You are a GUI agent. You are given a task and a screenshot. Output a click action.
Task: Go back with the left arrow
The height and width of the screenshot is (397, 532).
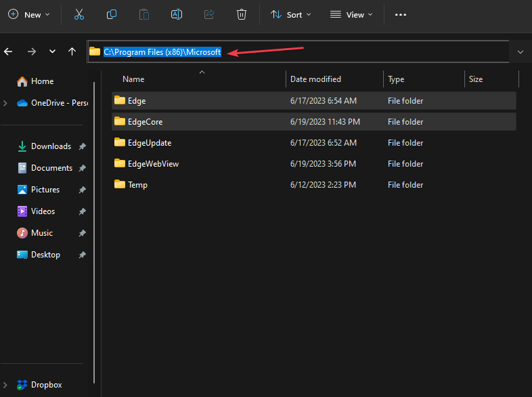click(x=8, y=51)
